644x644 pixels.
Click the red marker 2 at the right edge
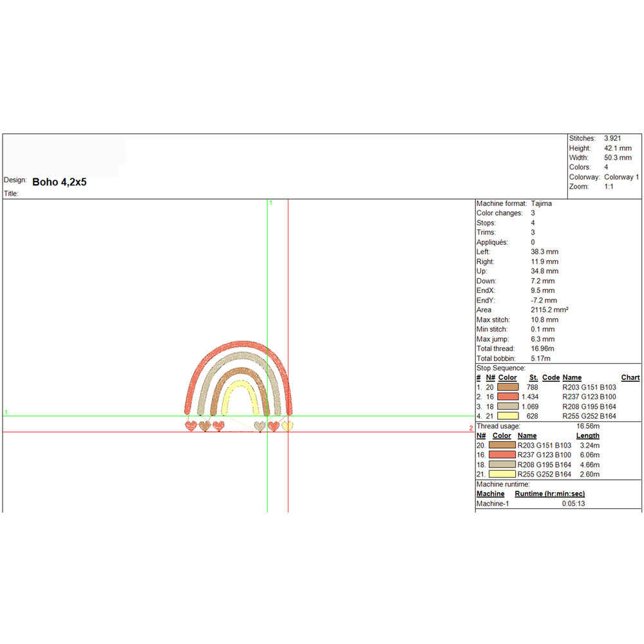(x=471, y=428)
